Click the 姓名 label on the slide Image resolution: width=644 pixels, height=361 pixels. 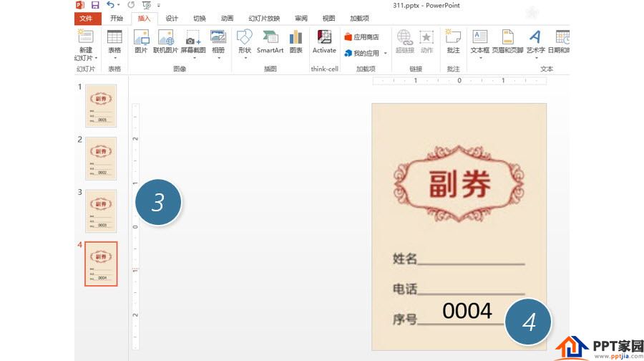click(404, 259)
